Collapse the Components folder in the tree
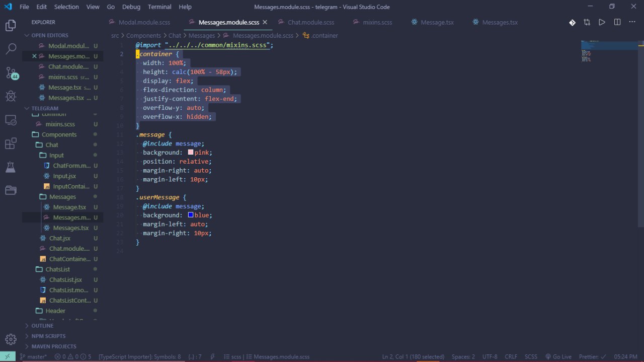This screenshot has height=362, width=644. click(x=59, y=134)
